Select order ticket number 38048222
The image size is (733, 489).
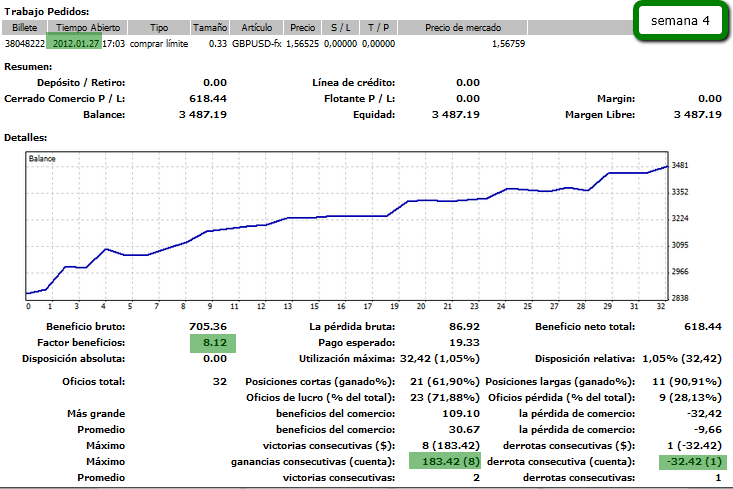tap(25, 44)
